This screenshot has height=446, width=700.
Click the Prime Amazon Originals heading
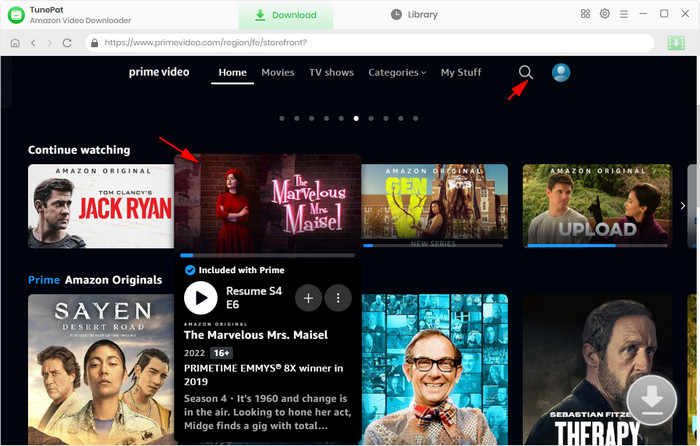tap(95, 280)
